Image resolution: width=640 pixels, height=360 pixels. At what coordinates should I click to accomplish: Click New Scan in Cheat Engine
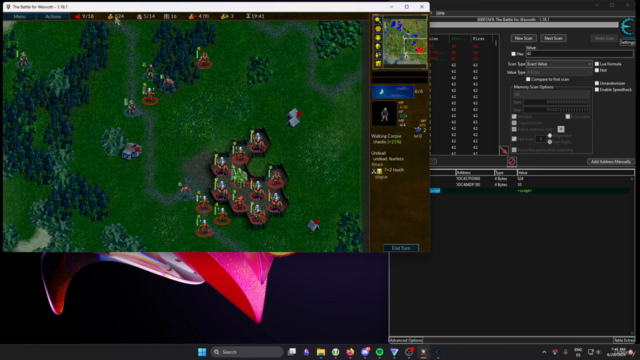pyautogui.click(x=523, y=38)
